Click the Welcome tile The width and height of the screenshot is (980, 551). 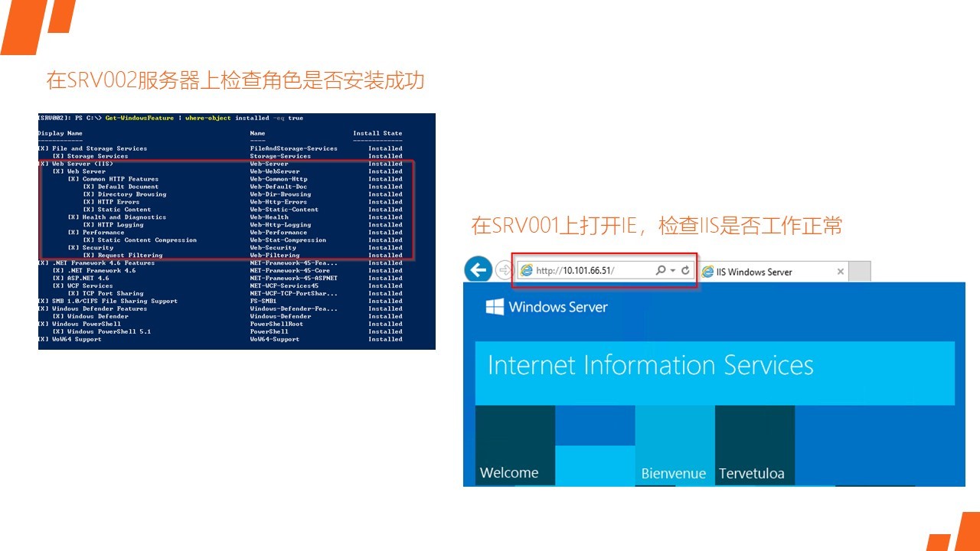click(515, 445)
